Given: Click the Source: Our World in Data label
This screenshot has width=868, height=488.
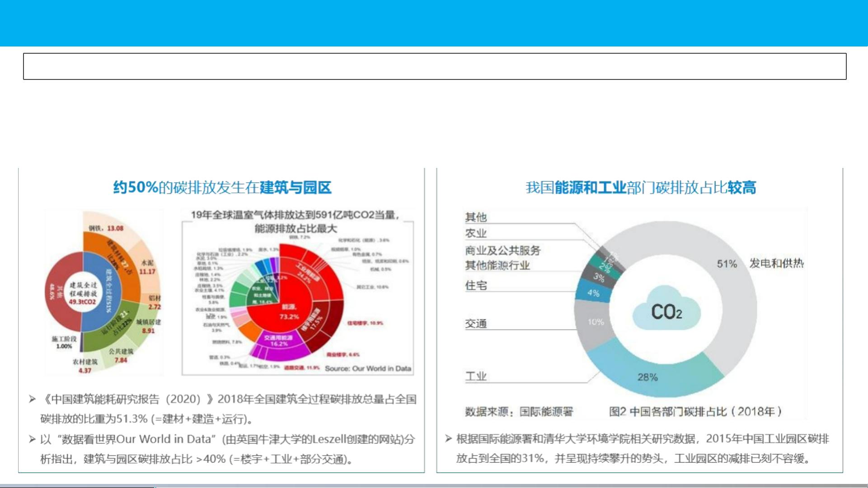Looking at the screenshot, I should [x=368, y=368].
